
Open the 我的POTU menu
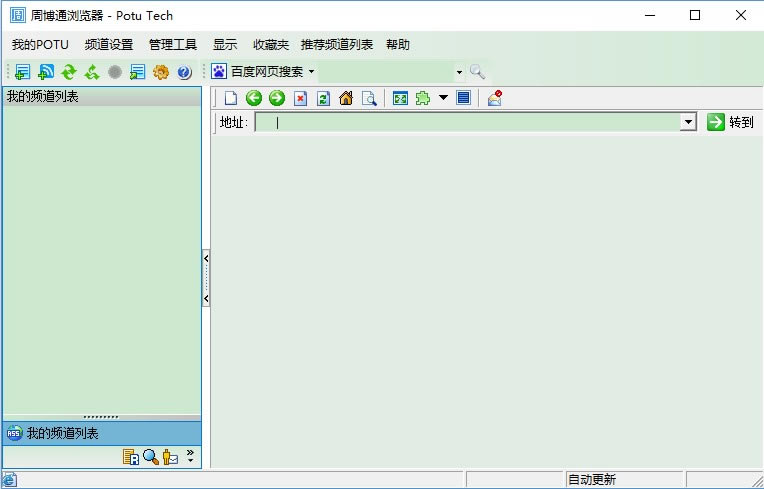pyautogui.click(x=40, y=45)
